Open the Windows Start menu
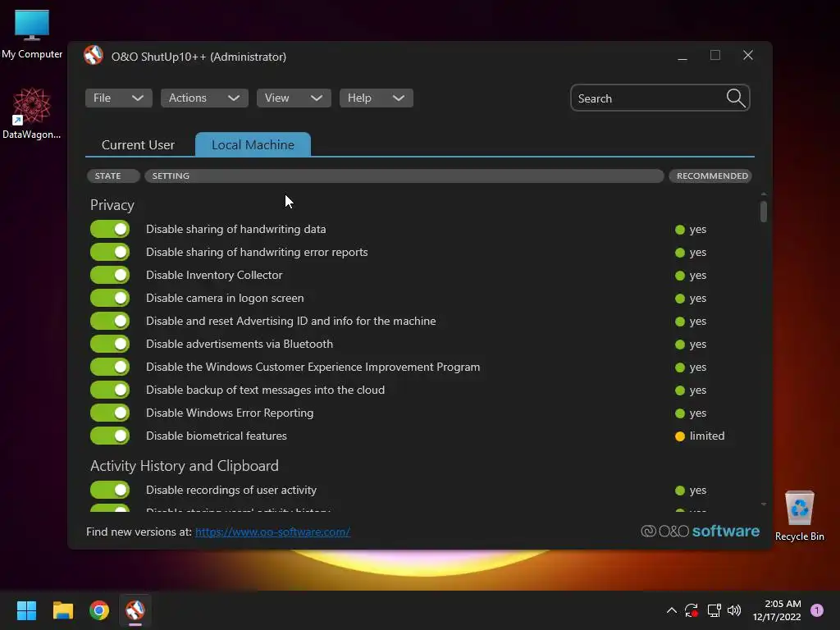This screenshot has height=630, width=840. click(x=26, y=610)
